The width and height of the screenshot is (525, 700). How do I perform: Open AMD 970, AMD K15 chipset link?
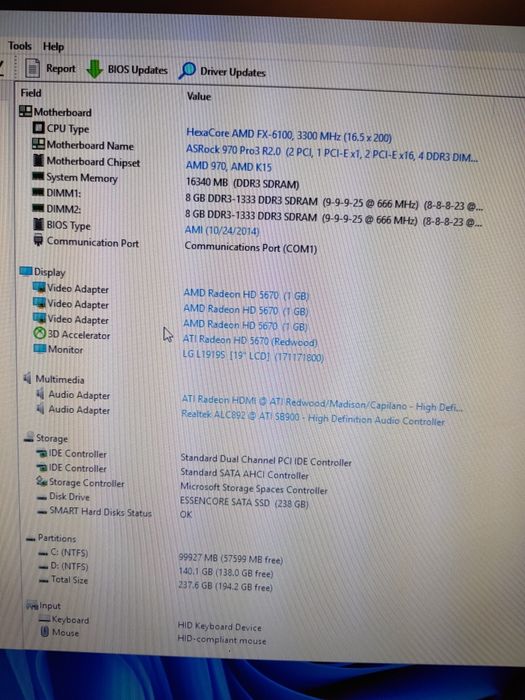(229, 167)
